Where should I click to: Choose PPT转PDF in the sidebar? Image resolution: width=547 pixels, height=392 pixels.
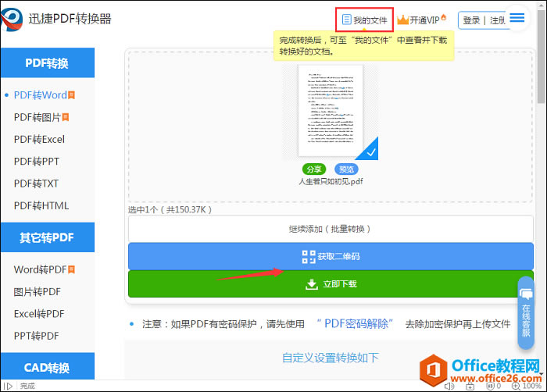pyautogui.click(x=36, y=336)
